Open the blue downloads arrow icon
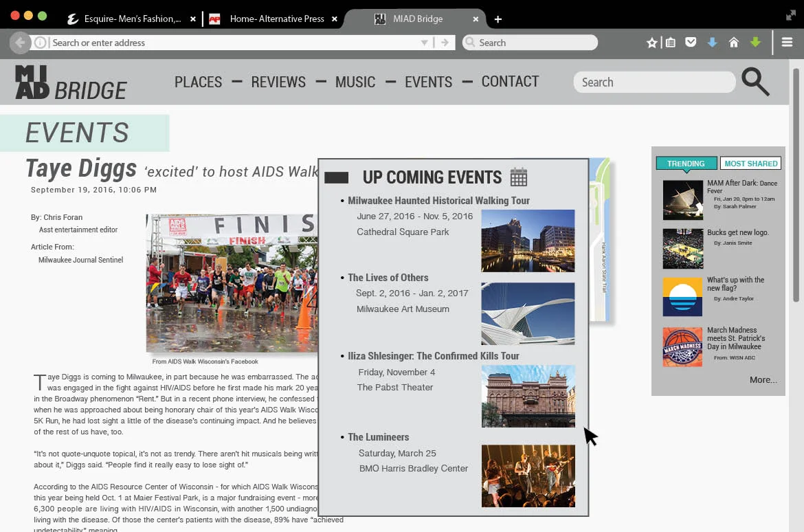The width and height of the screenshot is (804, 532). tap(712, 43)
